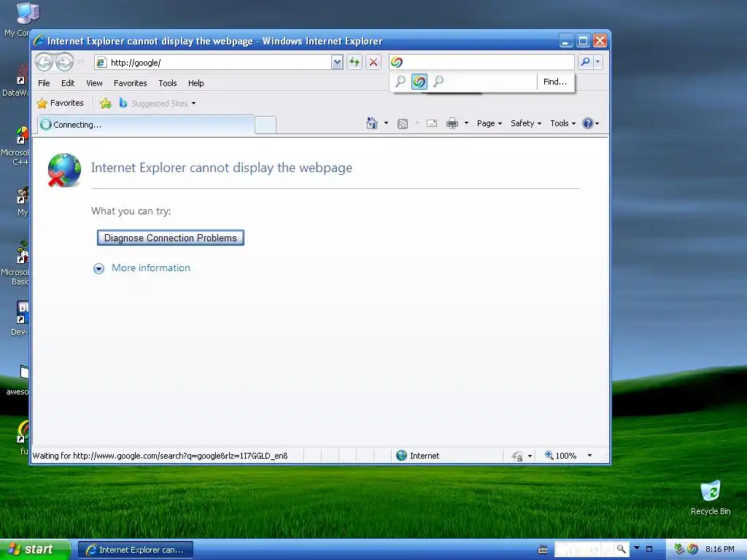Open the Start menu

tap(34, 550)
